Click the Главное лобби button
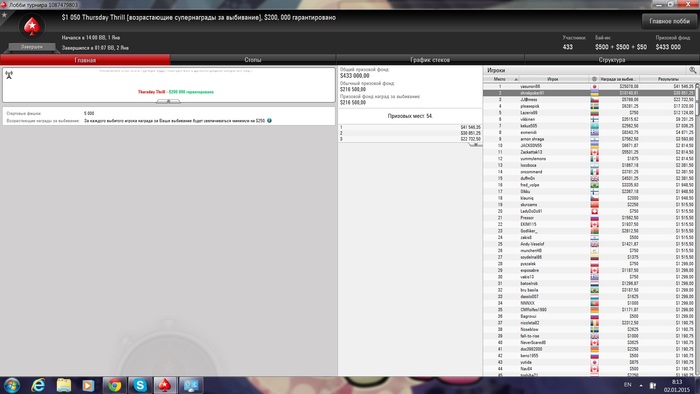The image size is (700, 394). (x=669, y=21)
